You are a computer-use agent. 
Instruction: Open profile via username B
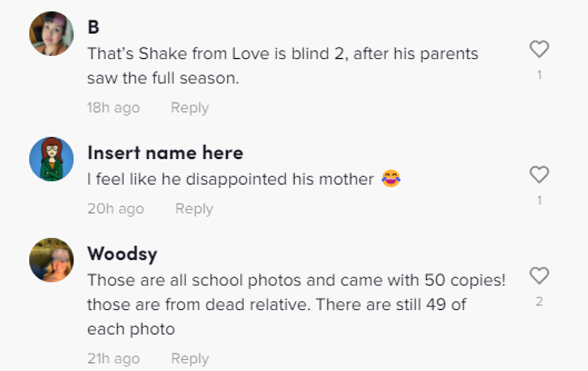93,27
